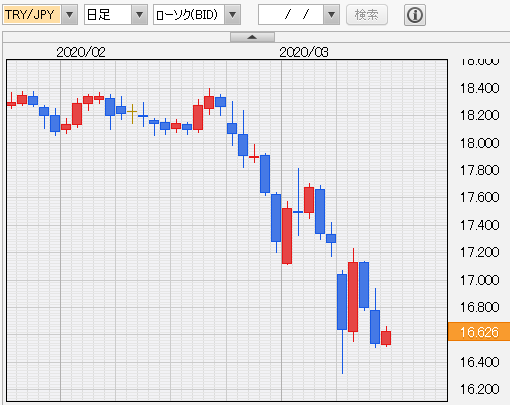Viewport: 510px width, 405px height.
Task: Expand the 日足 timeframe dropdown arrow
Action: 139,15
